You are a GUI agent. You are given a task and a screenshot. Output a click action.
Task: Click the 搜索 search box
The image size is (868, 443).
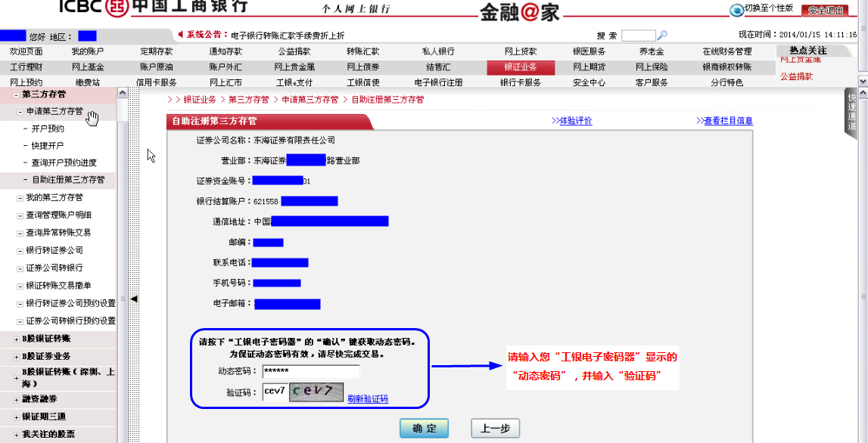(638, 36)
